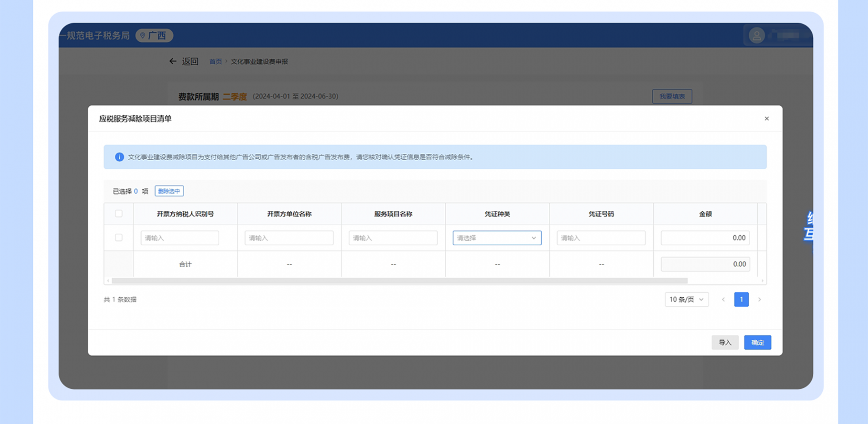Click the user avatar icon in header

pyautogui.click(x=756, y=35)
